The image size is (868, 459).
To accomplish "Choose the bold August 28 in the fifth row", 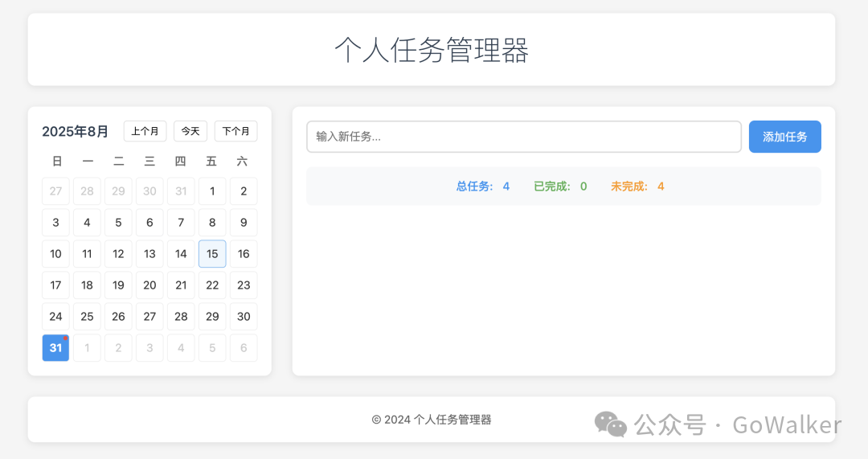I will [181, 316].
